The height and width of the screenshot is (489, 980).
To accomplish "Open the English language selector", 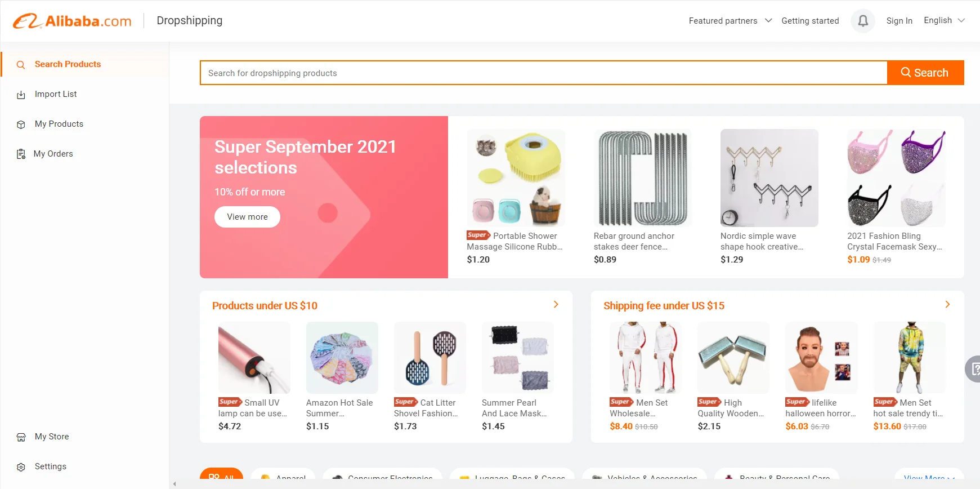I will pyautogui.click(x=943, y=20).
